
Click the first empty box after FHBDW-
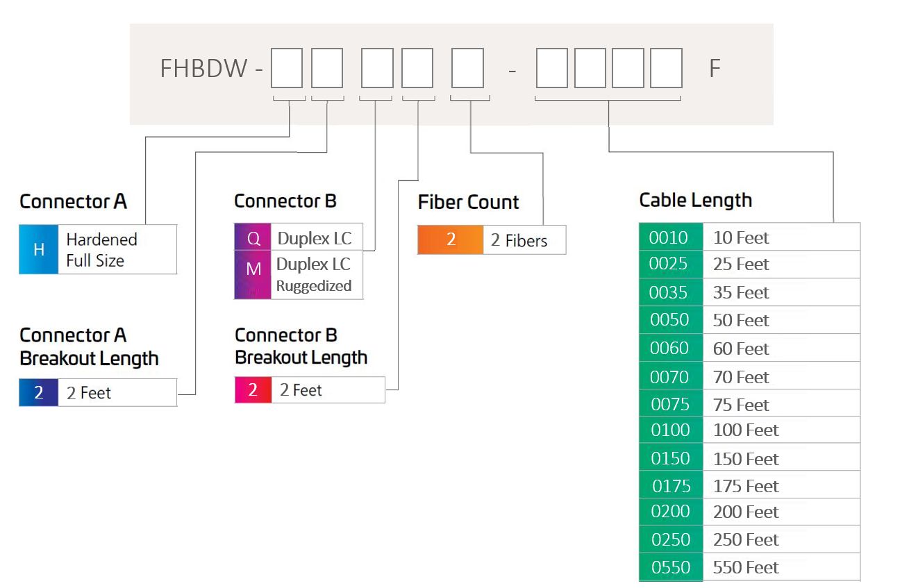click(287, 68)
